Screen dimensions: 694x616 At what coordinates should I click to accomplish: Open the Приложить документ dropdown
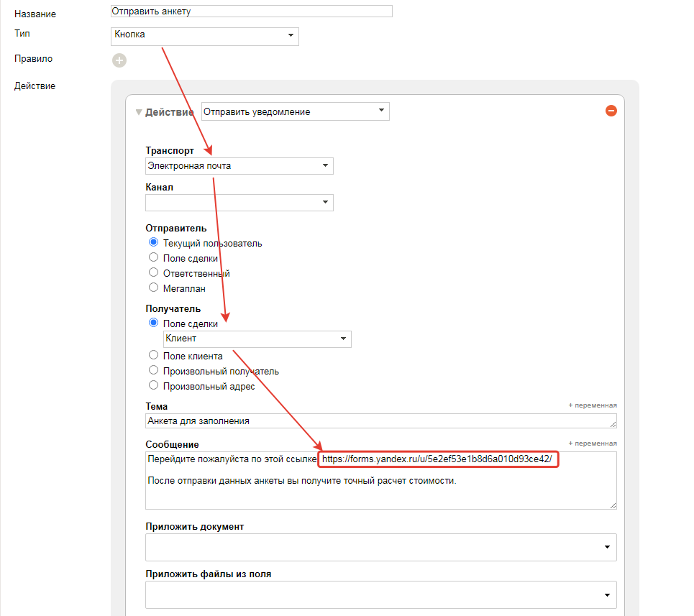(380, 548)
